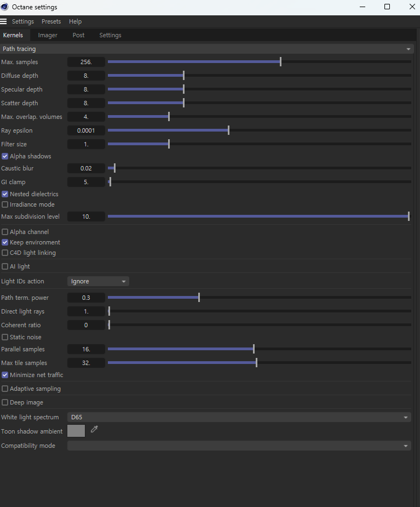Click the GI clamp slider handle
Image resolution: width=420 pixels, height=507 pixels.
click(x=110, y=182)
